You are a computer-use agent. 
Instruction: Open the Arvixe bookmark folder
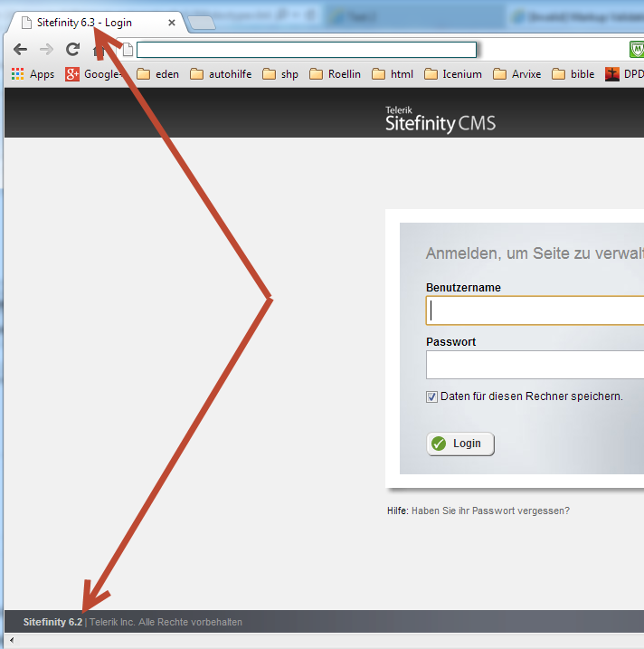517,74
